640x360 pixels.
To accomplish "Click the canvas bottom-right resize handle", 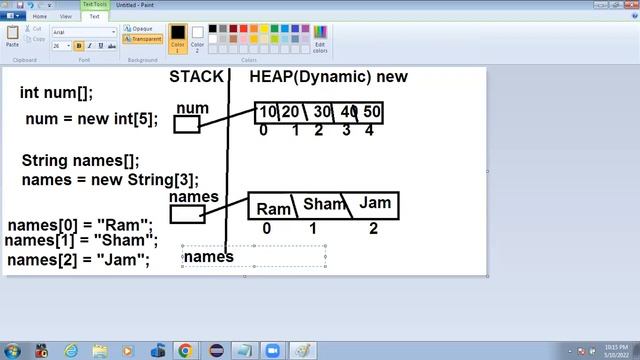I will (x=487, y=276).
